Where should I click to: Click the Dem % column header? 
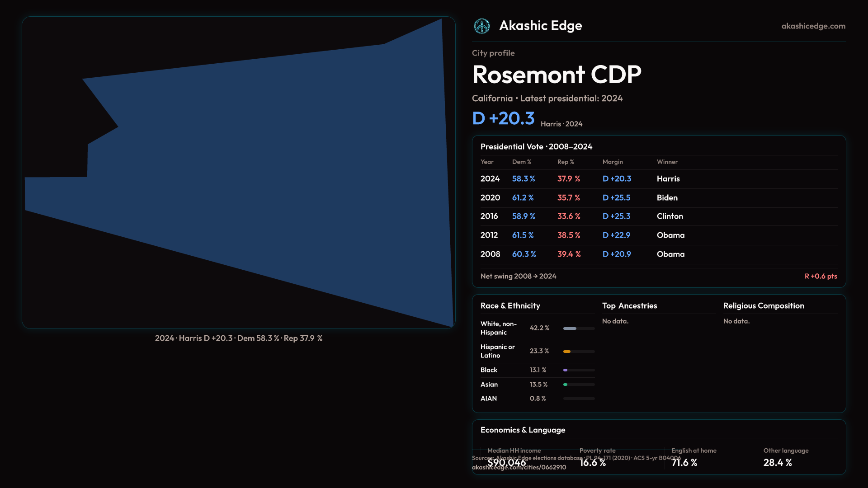pyautogui.click(x=521, y=162)
